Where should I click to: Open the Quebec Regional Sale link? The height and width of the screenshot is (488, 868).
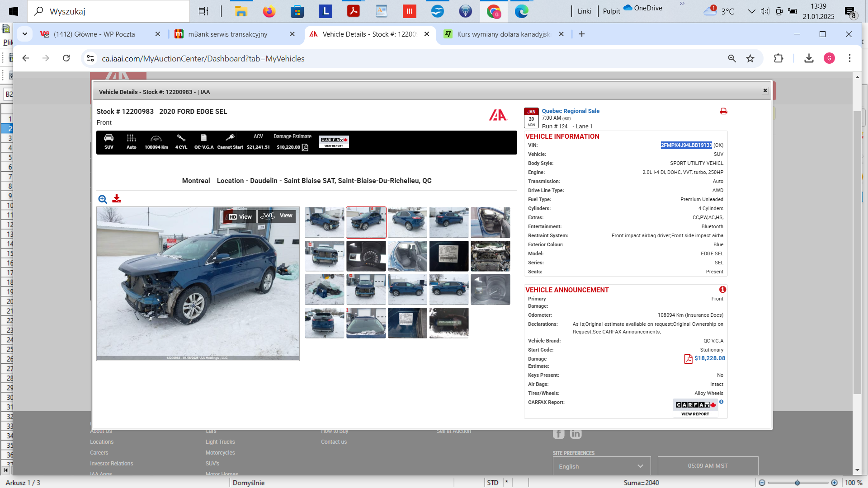[x=571, y=111]
